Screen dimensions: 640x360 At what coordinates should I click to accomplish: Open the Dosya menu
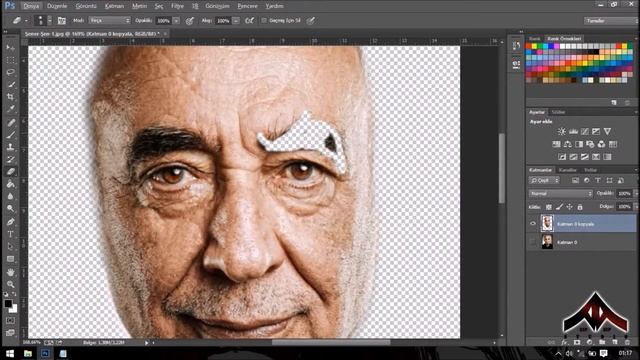click(31, 6)
